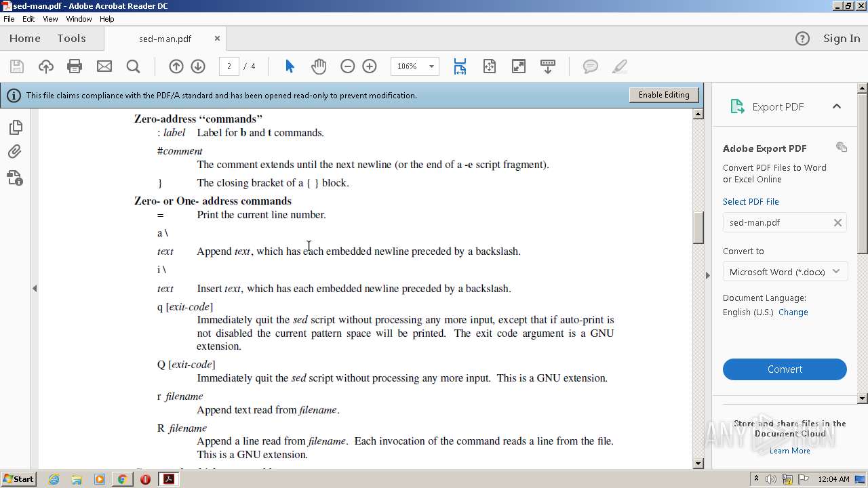Click Sign In

(x=842, y=39)
